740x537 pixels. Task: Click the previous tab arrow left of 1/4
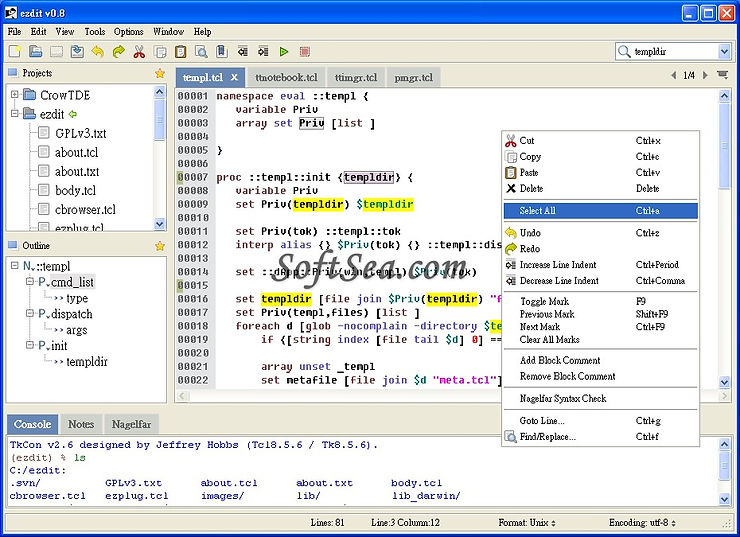(674, 75)
